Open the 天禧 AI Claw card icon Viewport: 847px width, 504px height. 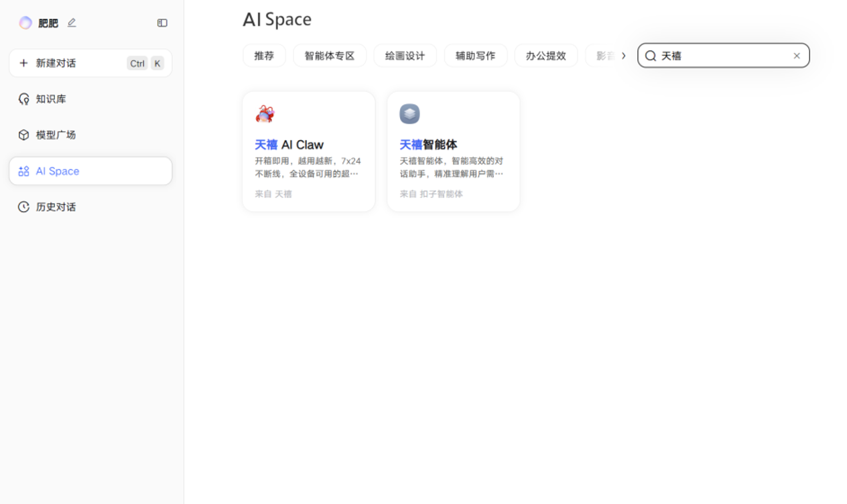[265, 114]
